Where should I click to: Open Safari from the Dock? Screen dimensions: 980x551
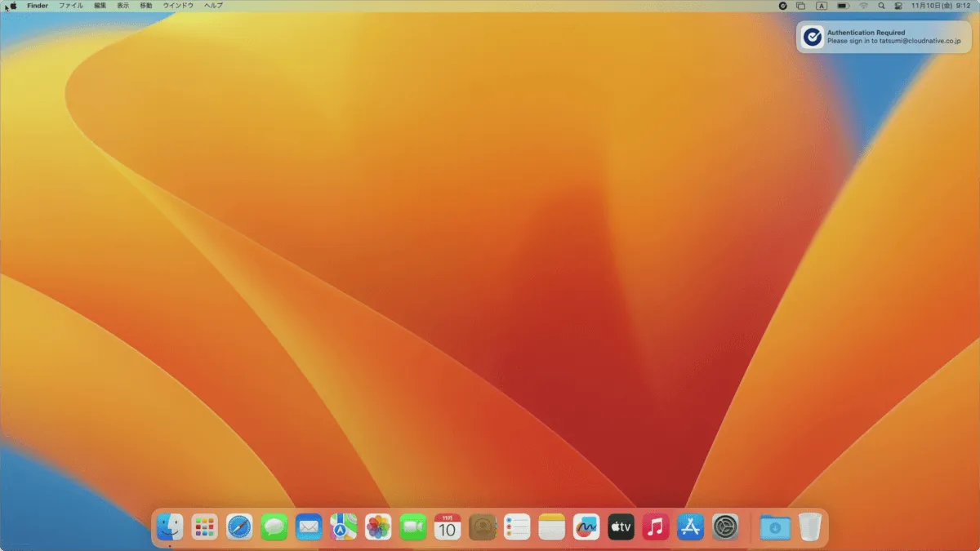(x=239, y=527)
